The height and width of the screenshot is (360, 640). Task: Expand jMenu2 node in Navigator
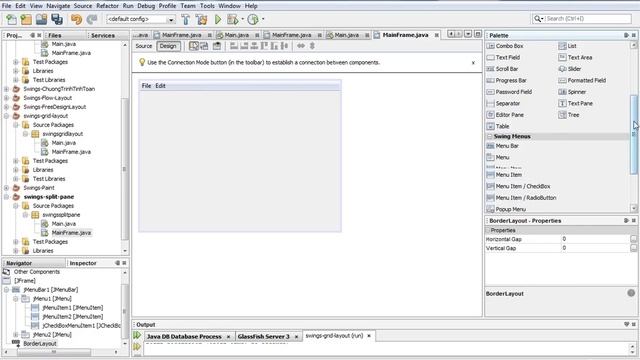pyautogui.click(x=16, y=335)
